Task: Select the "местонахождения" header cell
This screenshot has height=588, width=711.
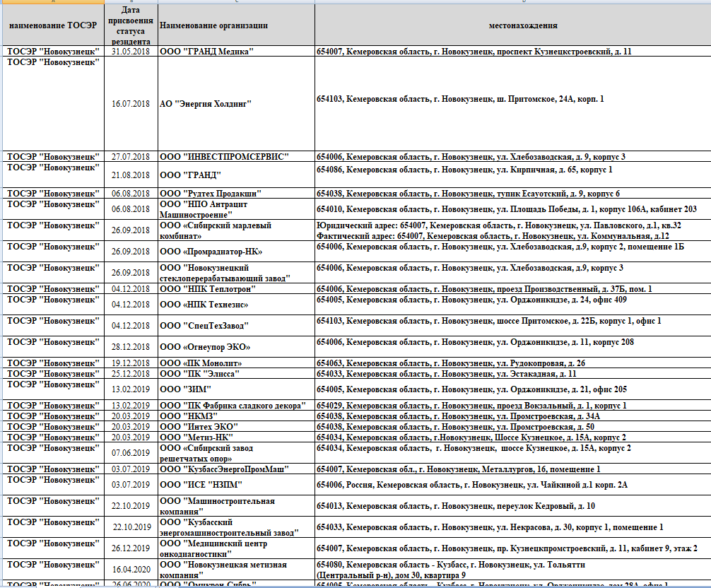Action: 512,25
